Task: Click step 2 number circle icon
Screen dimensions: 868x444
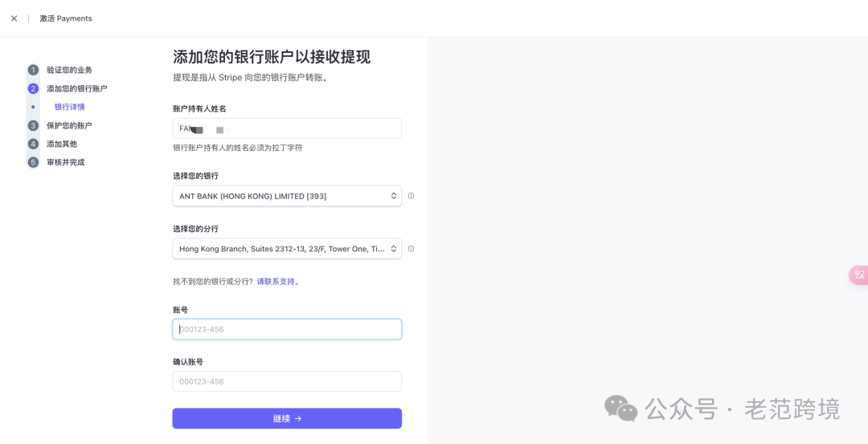Action: (x=33, y=88)
